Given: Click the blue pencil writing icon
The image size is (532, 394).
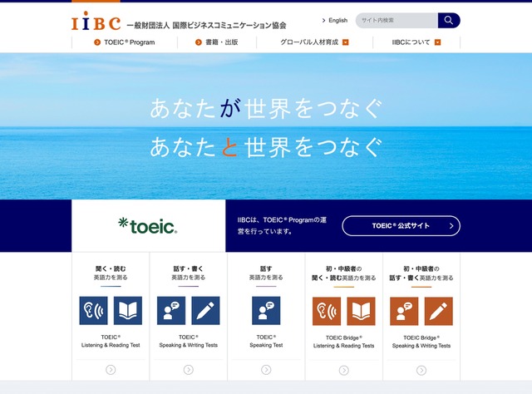Looking at the screenshot, I should tap(205, 311).
